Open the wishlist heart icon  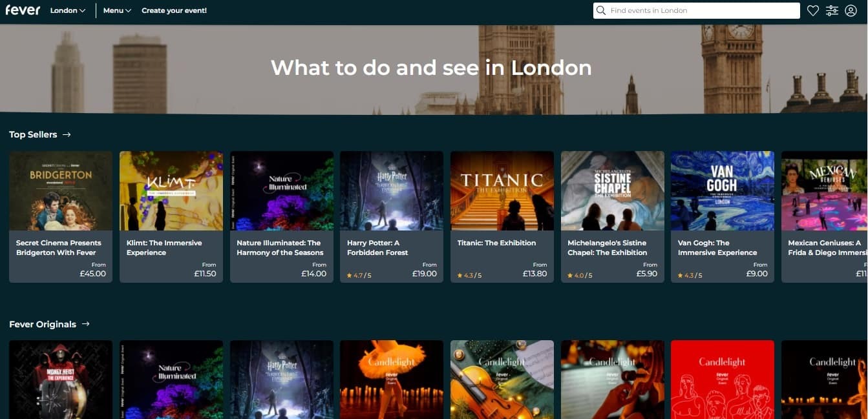click(813, 10)
